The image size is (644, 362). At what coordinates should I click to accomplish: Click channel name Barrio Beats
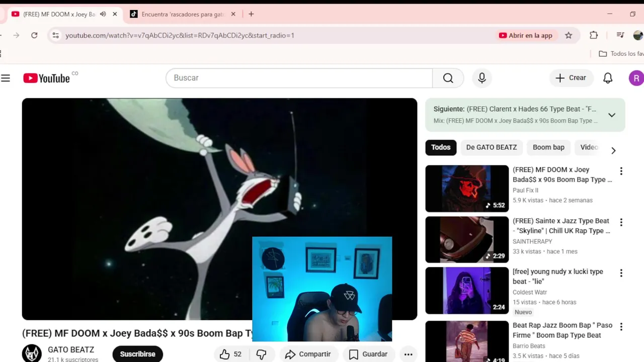pos(529,346)
